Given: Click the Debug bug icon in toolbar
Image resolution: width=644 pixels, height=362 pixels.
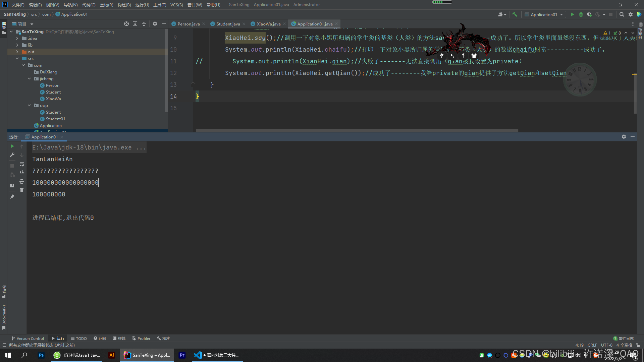Looking at the screenshot, I should coord(581,14).
